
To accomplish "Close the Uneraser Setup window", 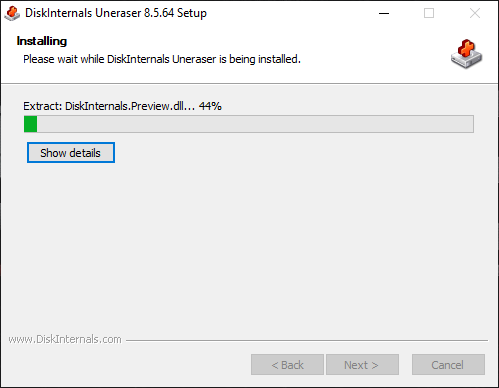I will (x=475, y=13).
